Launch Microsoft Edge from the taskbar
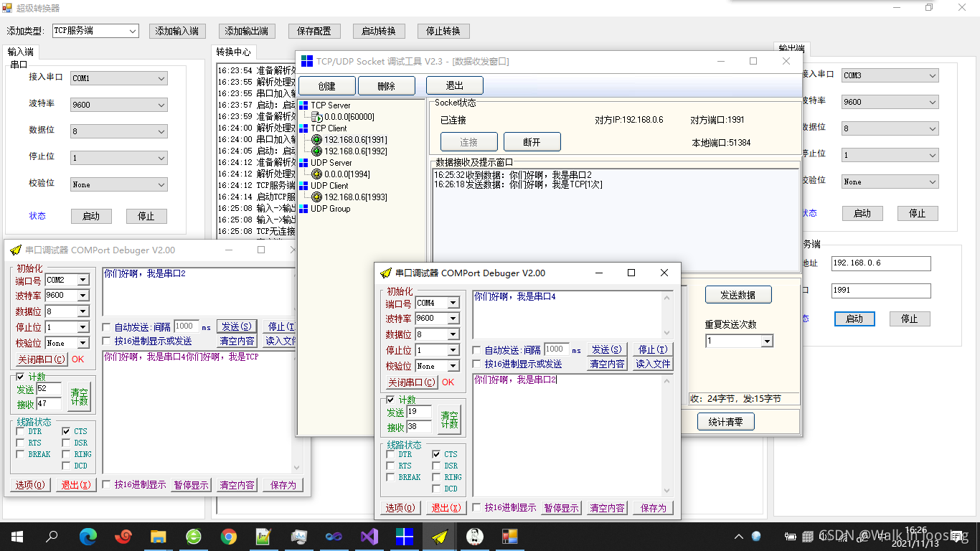The image size is (980, 551). [x=88, y=536]
